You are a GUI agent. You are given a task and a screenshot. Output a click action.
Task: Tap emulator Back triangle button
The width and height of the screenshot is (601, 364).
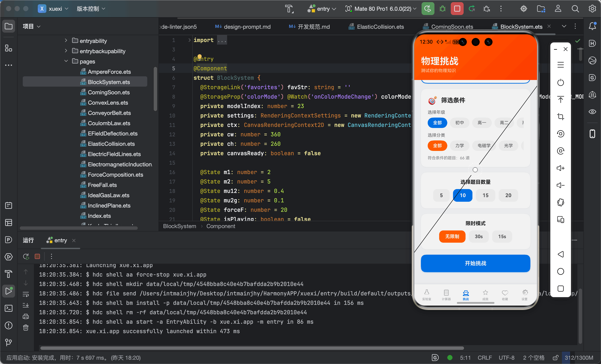[x=560, y=254]
